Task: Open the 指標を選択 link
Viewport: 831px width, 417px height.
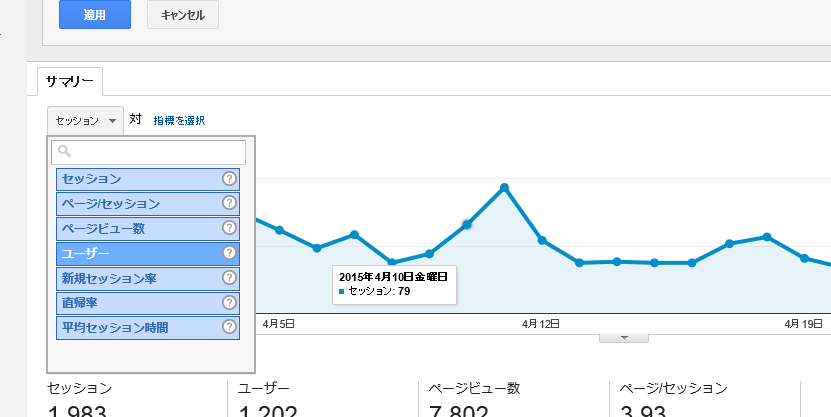Action: pyautogui.click(x=179, y=121)
